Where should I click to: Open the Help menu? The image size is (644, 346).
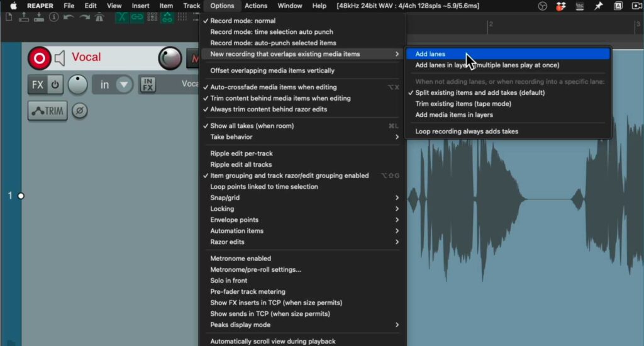point(319,6)
